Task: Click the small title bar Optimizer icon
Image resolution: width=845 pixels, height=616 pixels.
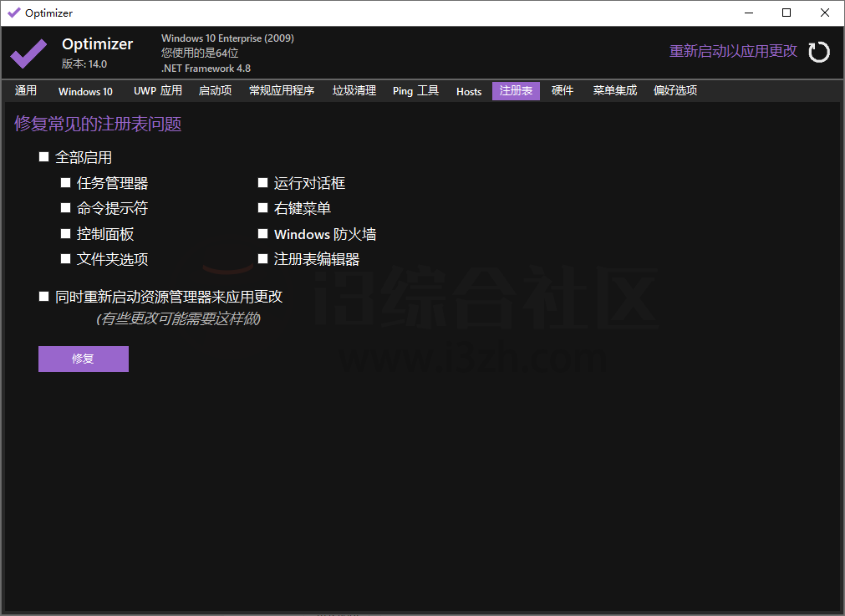Action: (x=14, y=13)
